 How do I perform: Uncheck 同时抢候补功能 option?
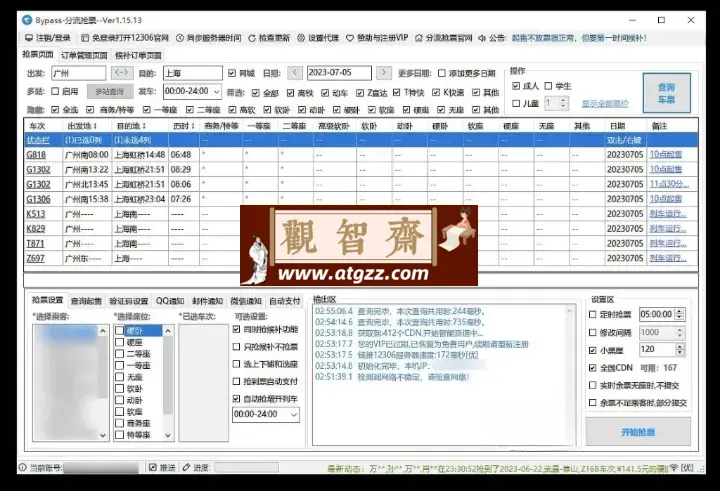(x=236, y=329)
